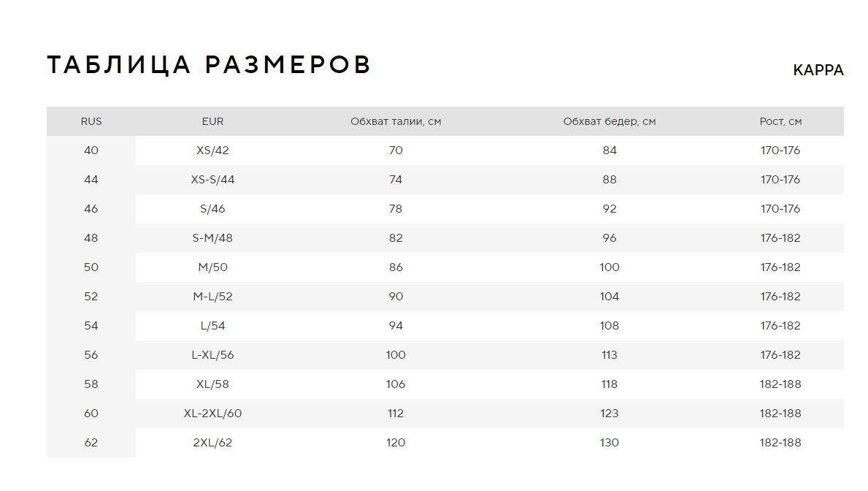This screenshot has height=491, width=868.
Task: Click hip value 130 in last row
Action: pyautogui.click(x=609, y=443)
